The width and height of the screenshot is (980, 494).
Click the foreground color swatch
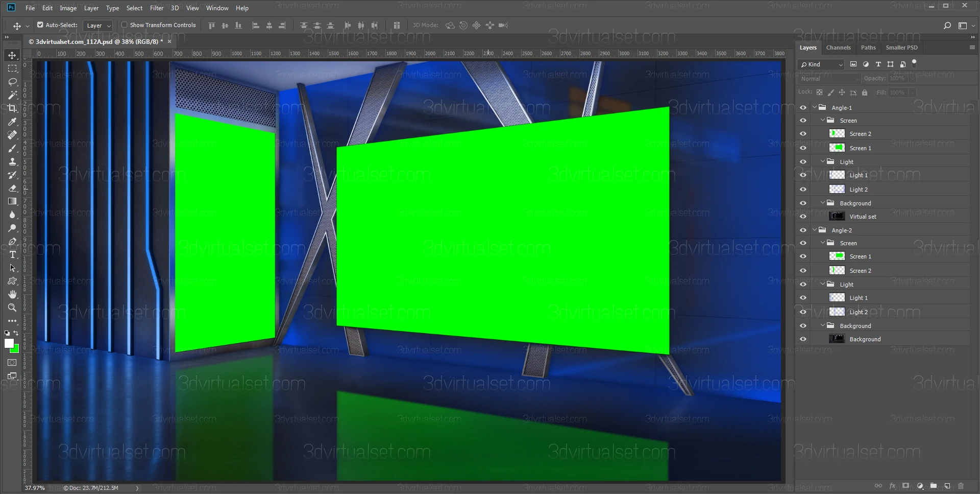[9, 343]
